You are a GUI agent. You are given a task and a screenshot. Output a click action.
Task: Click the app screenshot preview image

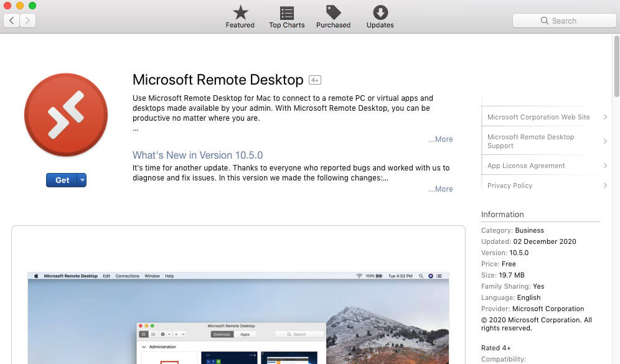(x=238, y=318)
